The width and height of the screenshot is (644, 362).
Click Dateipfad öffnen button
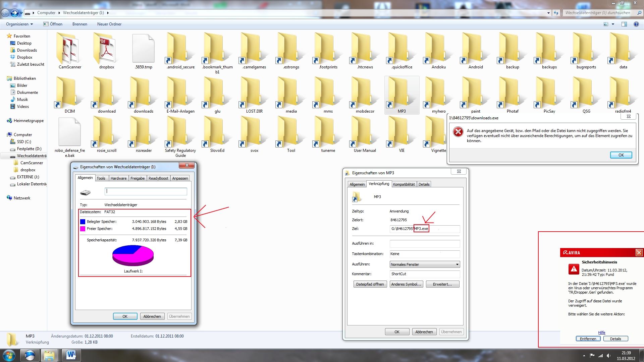tap(370, 284)
